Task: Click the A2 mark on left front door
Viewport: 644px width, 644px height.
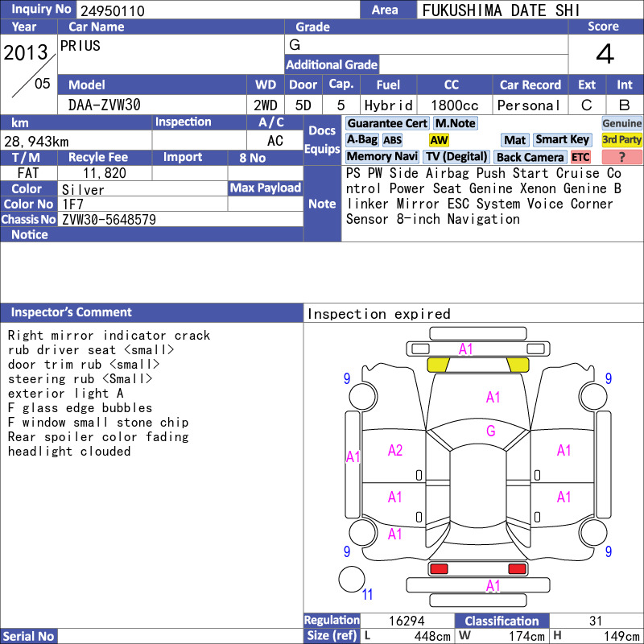Action: [x=394, y=451]
